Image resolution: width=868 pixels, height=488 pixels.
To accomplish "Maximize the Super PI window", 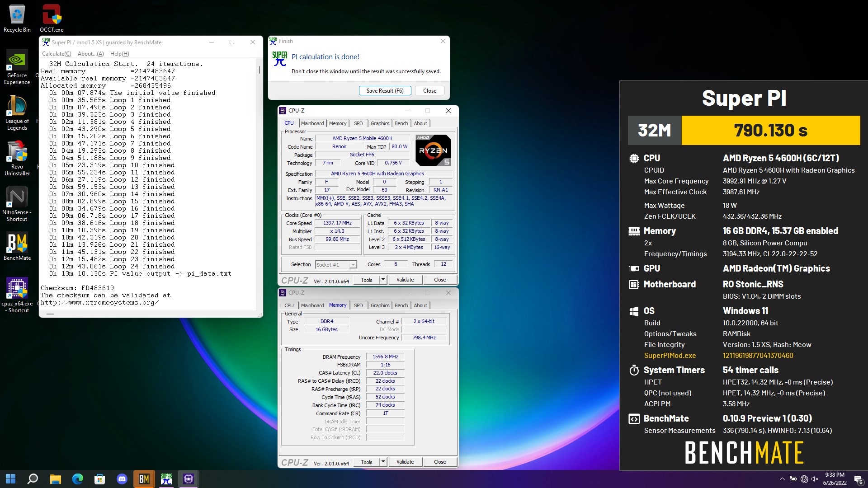I will coord(232,42).
